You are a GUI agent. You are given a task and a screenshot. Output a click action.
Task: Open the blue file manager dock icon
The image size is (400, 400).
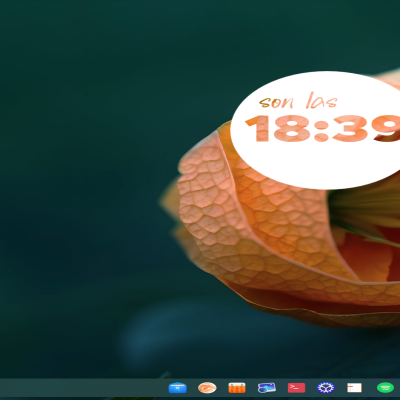click(178, 388)
